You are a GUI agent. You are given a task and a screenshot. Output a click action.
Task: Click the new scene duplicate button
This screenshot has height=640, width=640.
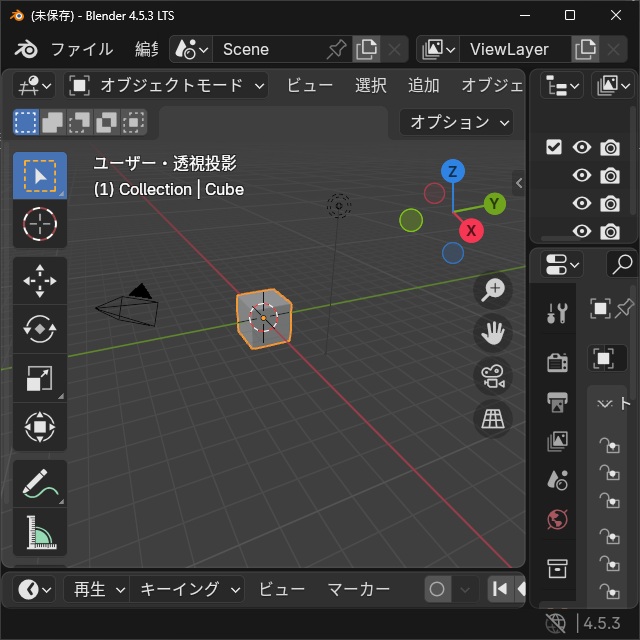[x=366, y=49]
